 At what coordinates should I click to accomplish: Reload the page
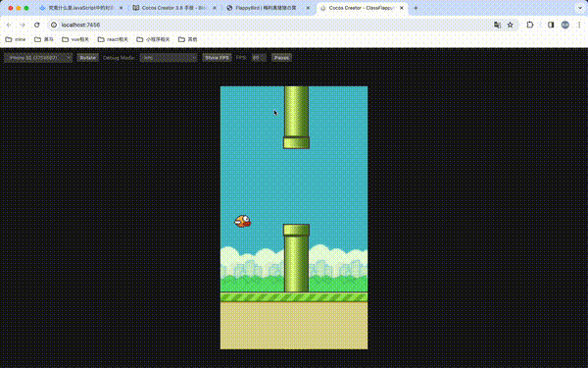(x=37, y=25)
